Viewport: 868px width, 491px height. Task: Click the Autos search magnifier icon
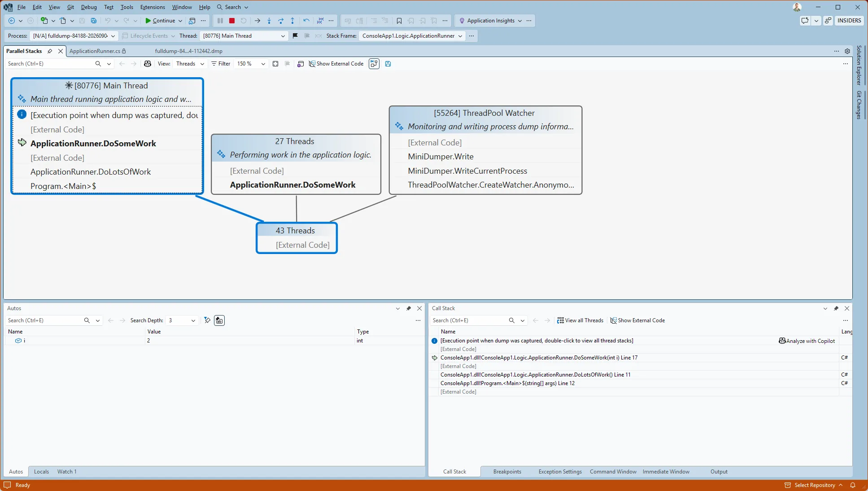click(x=87, y=320)
